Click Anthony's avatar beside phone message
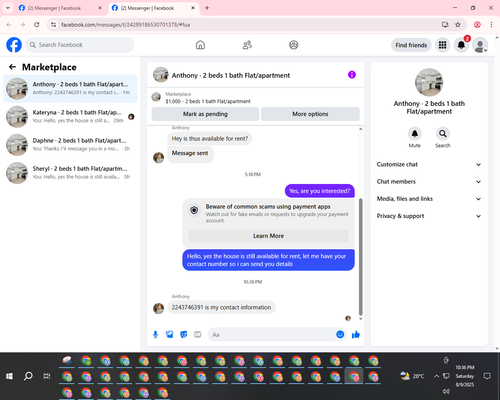The width and height of the screenshot is (500, 400). pyautogui.click(x=158, y=308)
